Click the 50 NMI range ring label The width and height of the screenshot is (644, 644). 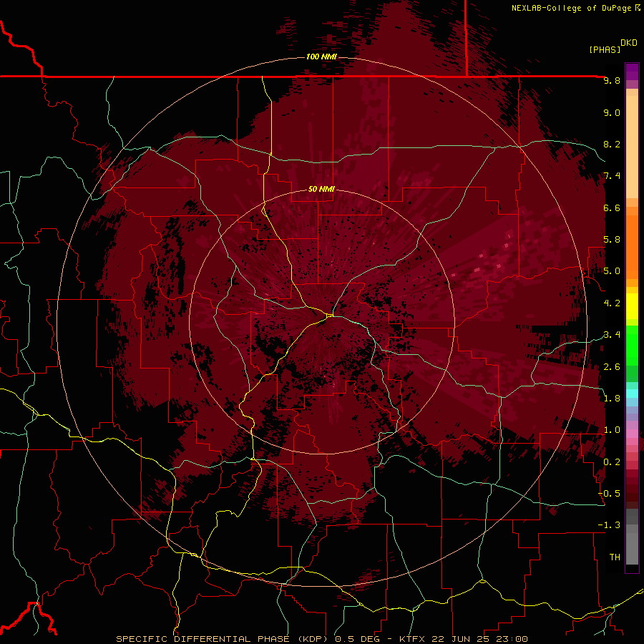pos(321,189)
